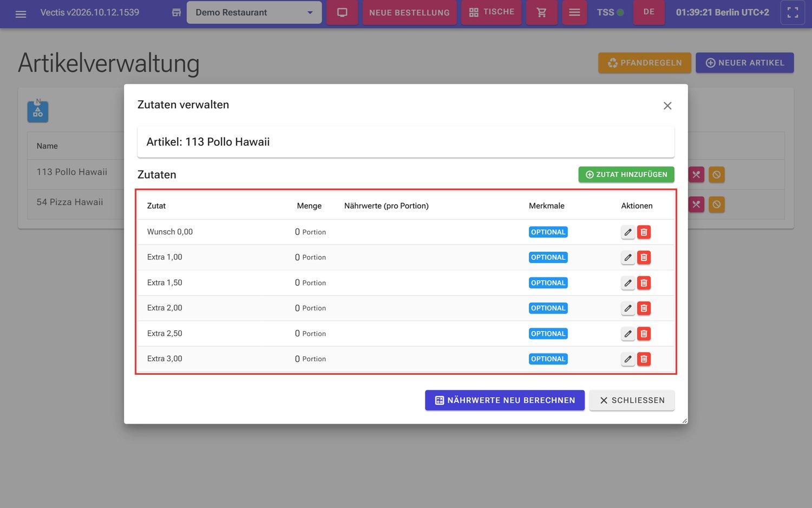The width and height of the screenshot is (812, 508).
Task: Close the Zutaten verwalten dialog
Action: 667,106
